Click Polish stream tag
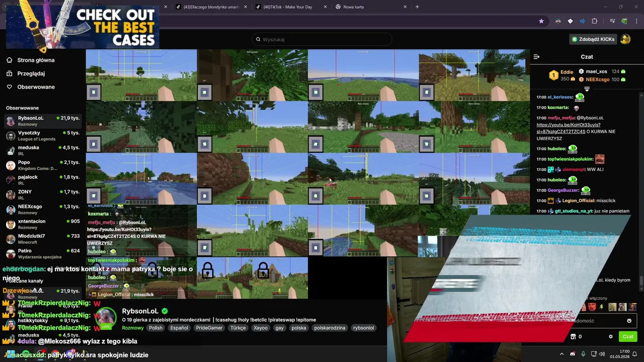 coord(155,328)
